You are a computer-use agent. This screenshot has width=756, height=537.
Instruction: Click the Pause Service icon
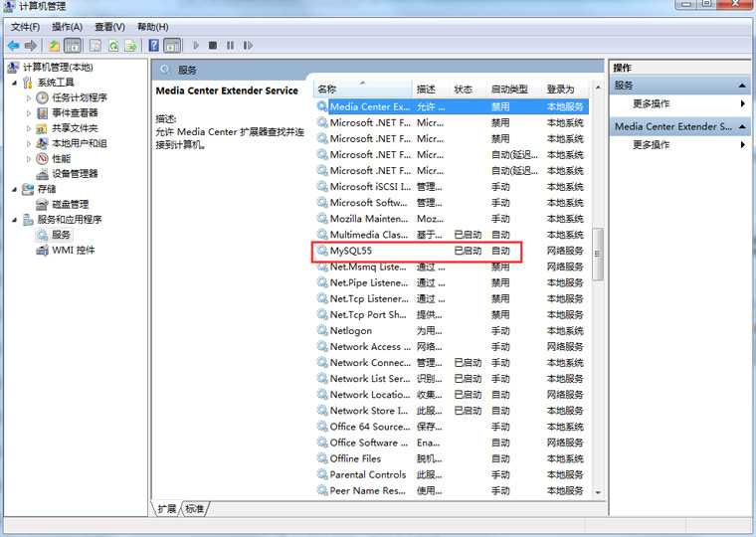pyautogui.click(x=230, y=46)
